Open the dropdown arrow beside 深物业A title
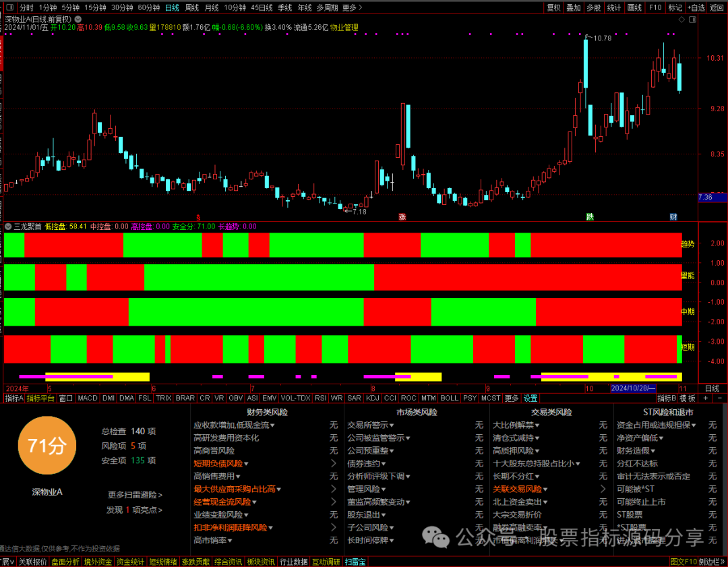The width and height of the screenshot is (728, 567). (x=78, y=19)
